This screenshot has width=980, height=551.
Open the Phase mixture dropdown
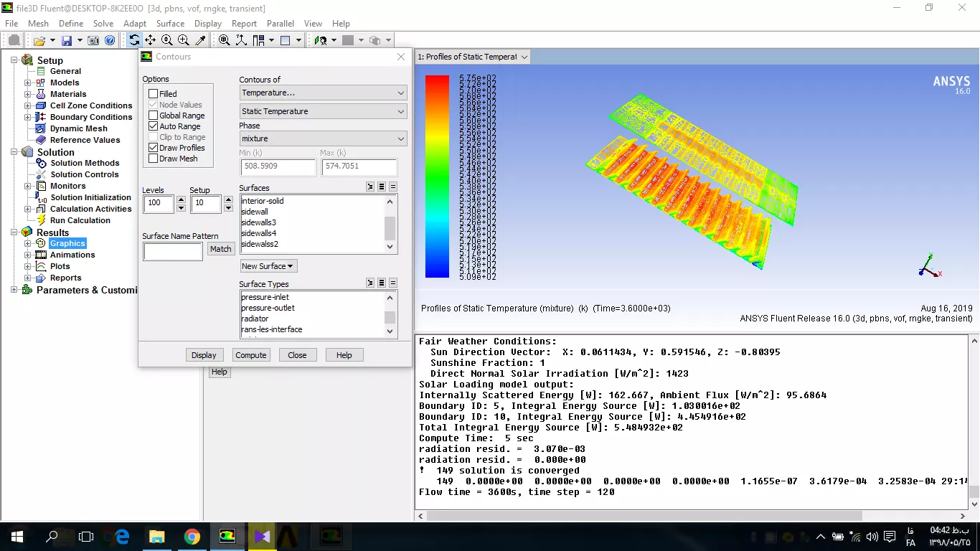323,138
